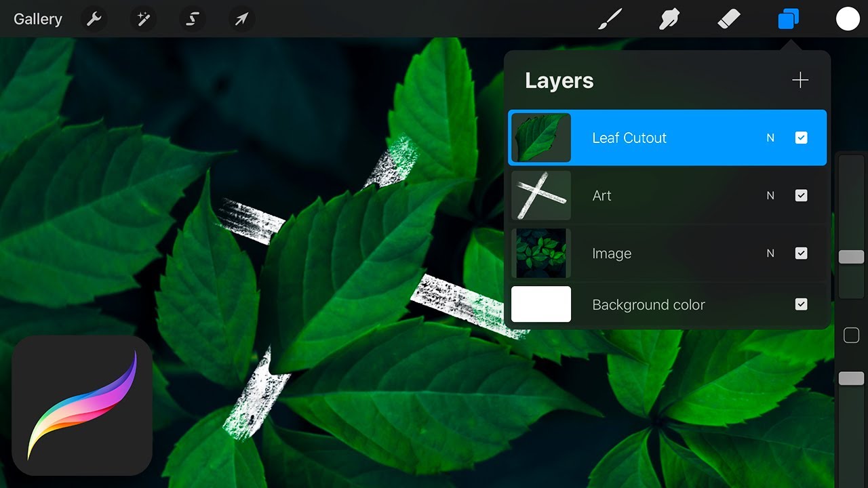Open blend mode N for Art layer
Screen dimensions: 868x488
click(x=770, y=195)
